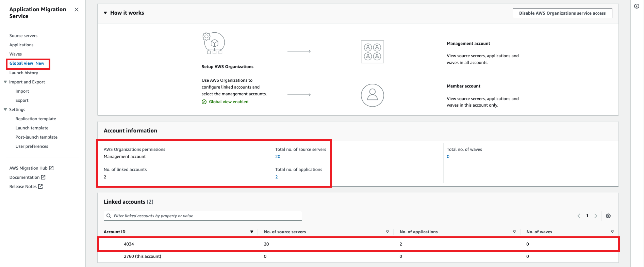Screen dimensions: 644x267
Task: Click the search magnifier icon in filter
Action: pos(109,216)
